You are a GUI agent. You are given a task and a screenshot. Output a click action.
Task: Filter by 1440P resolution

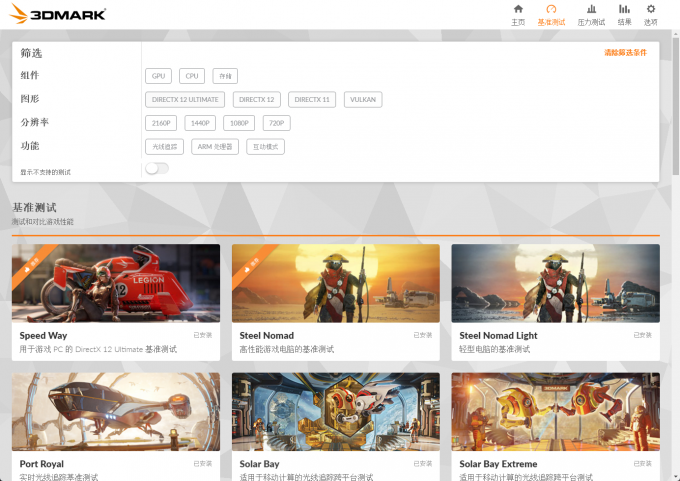click(x=200, y=123)
